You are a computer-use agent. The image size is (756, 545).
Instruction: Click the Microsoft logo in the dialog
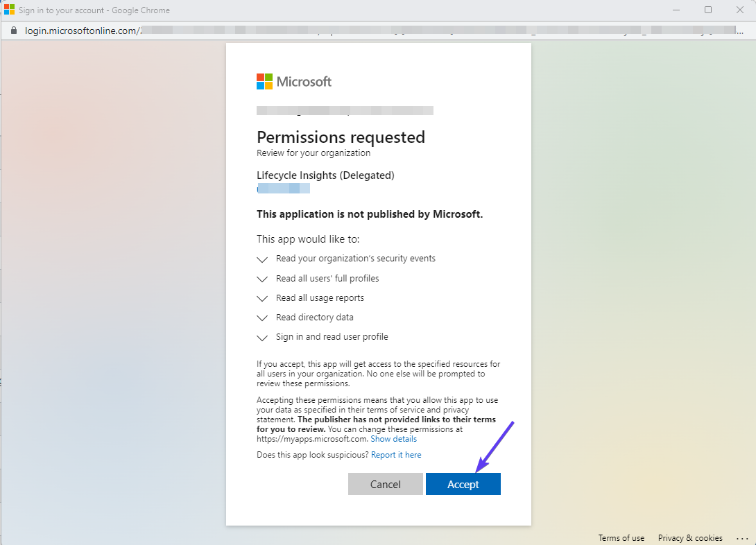[294, 81]
